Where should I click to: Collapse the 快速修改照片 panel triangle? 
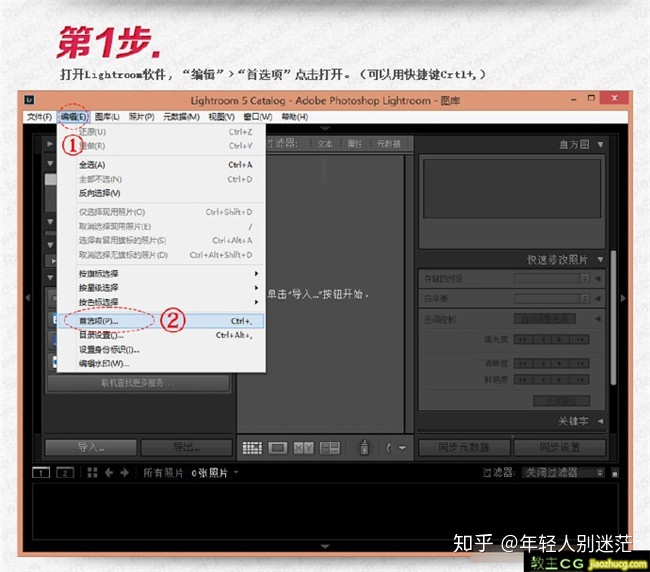600,259
